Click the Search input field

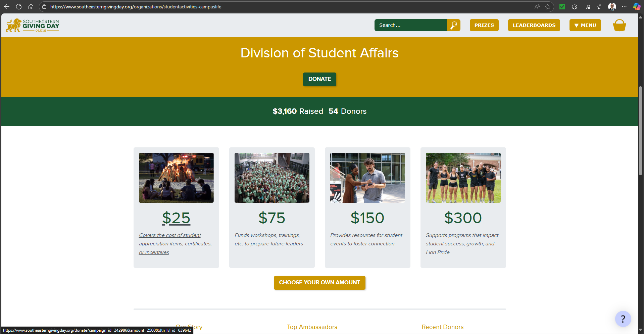pos(410,25)
